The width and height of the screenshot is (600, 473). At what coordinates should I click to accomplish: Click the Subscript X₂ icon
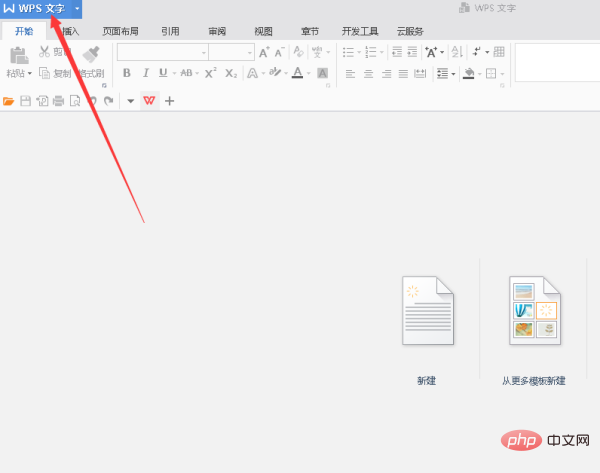click(x=231, y=73)
